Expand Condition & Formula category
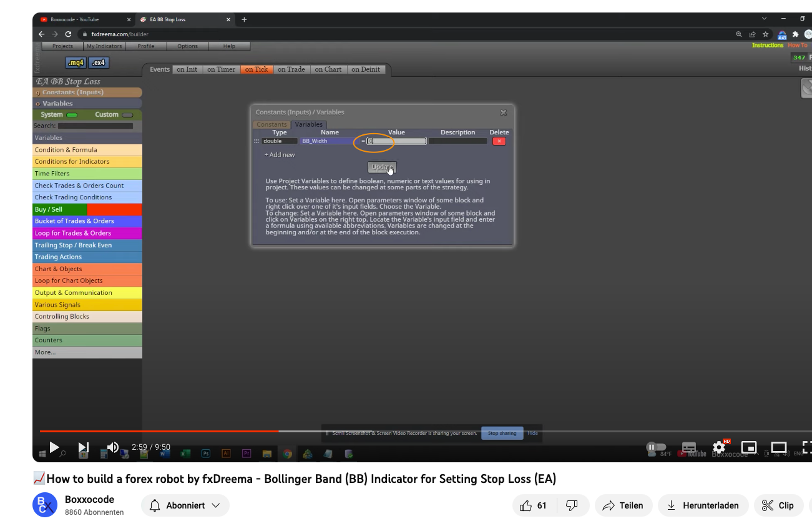Image resolution: width=812 pixels, height=526 pixels. click(x=87, y=150)
